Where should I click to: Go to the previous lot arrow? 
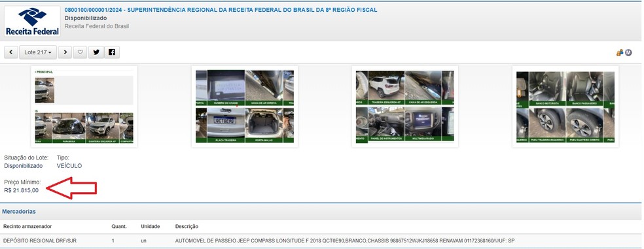pos(10,52)
